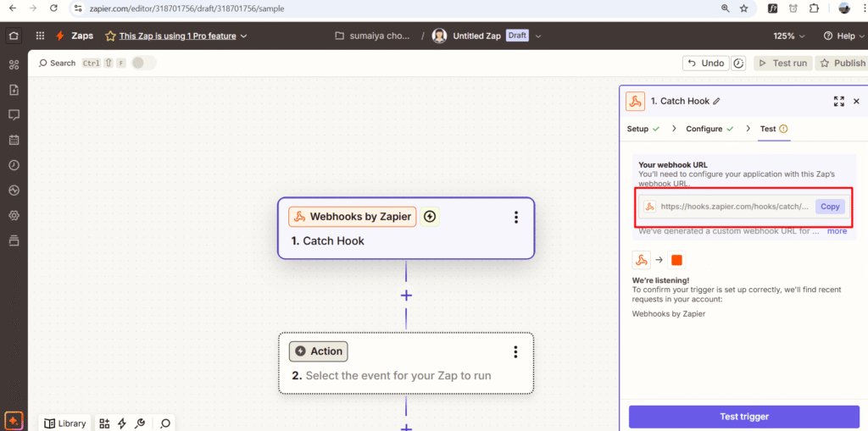Viewport: 868px width, 431px height.
Task: Toggle the switch beside the Search bar
Action: [142, 63]
